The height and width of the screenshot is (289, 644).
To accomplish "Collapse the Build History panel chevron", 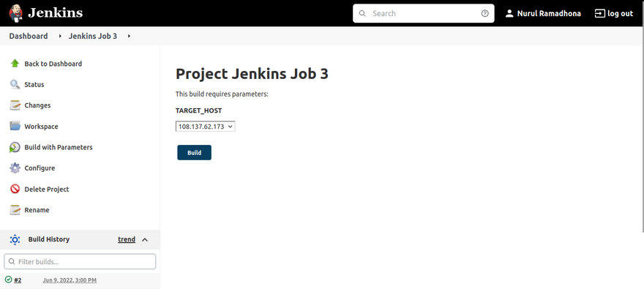I will [145, 240].
